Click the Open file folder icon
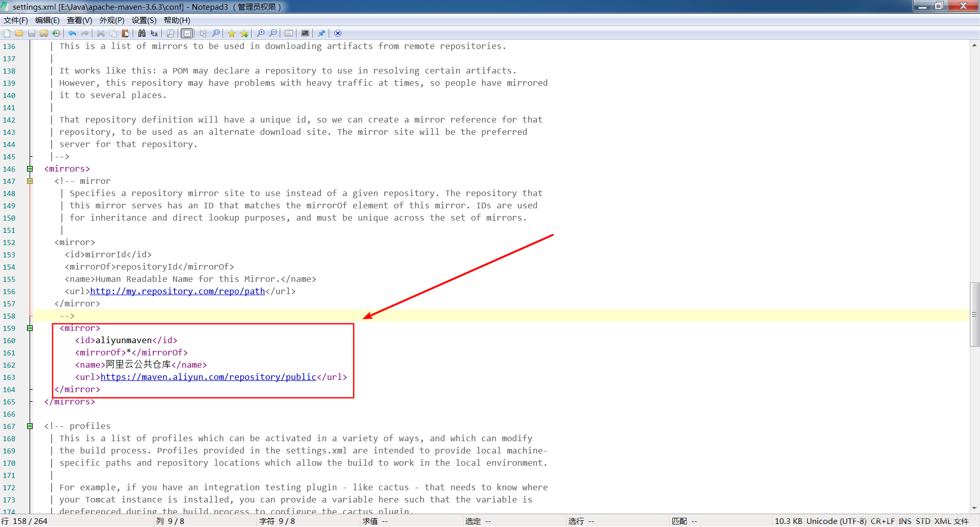 coord(19,33)
